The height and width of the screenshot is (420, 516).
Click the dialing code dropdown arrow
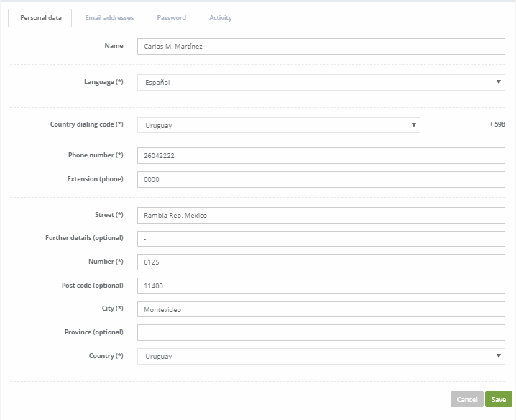(413, 125)
